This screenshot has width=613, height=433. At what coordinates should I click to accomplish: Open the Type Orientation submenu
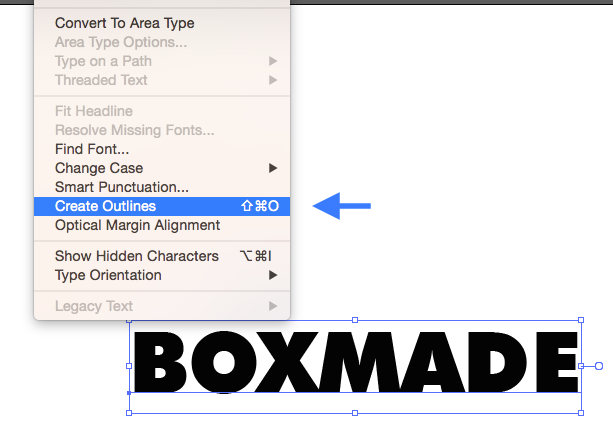162,275
